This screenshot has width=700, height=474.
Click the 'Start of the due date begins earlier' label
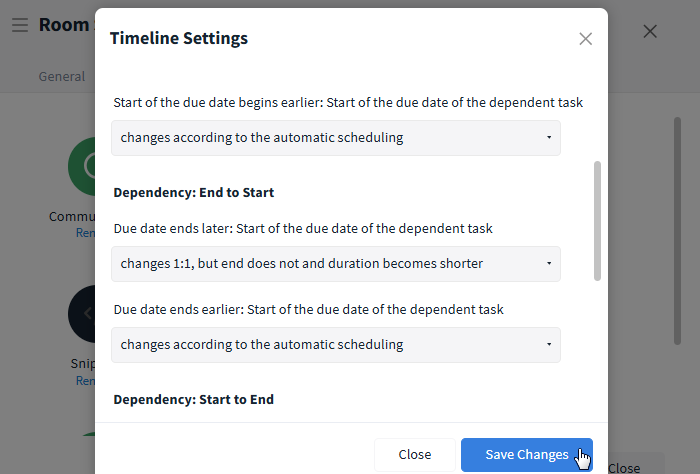pos(348,103)
